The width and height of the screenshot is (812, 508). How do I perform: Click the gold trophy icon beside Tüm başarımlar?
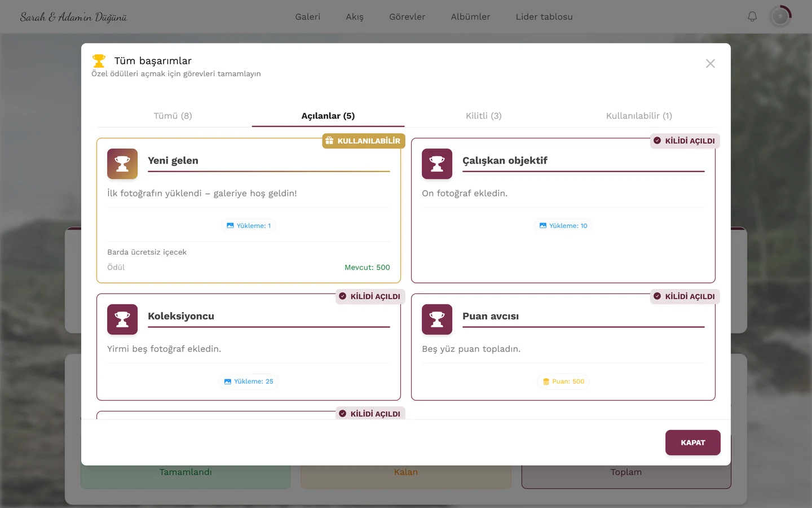tap(99, 60)
